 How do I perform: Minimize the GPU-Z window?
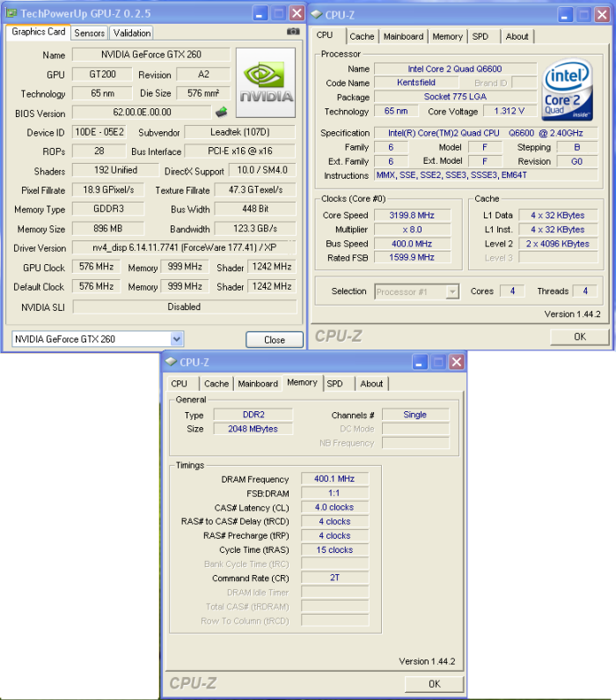pyautogui.click(x=260, y=13)
